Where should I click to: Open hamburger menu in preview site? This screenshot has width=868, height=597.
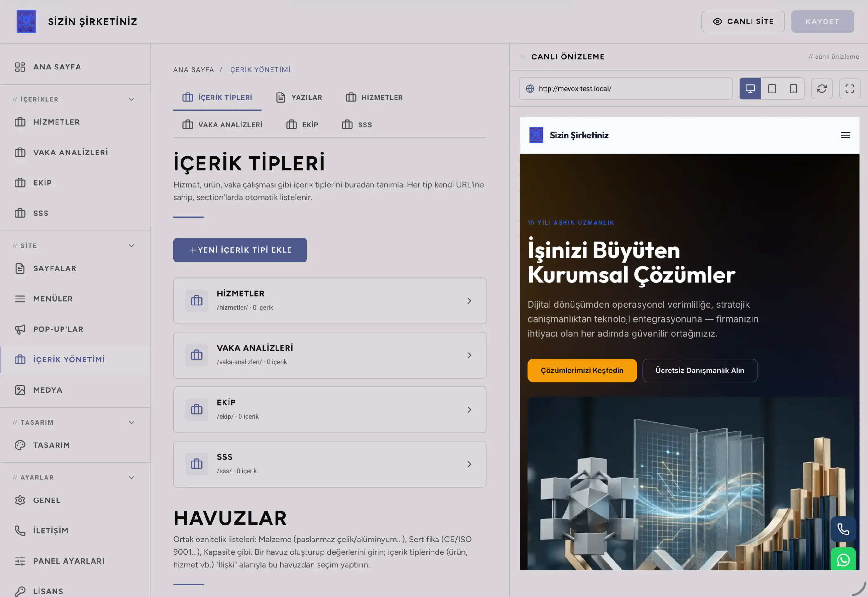coord(845,135)
